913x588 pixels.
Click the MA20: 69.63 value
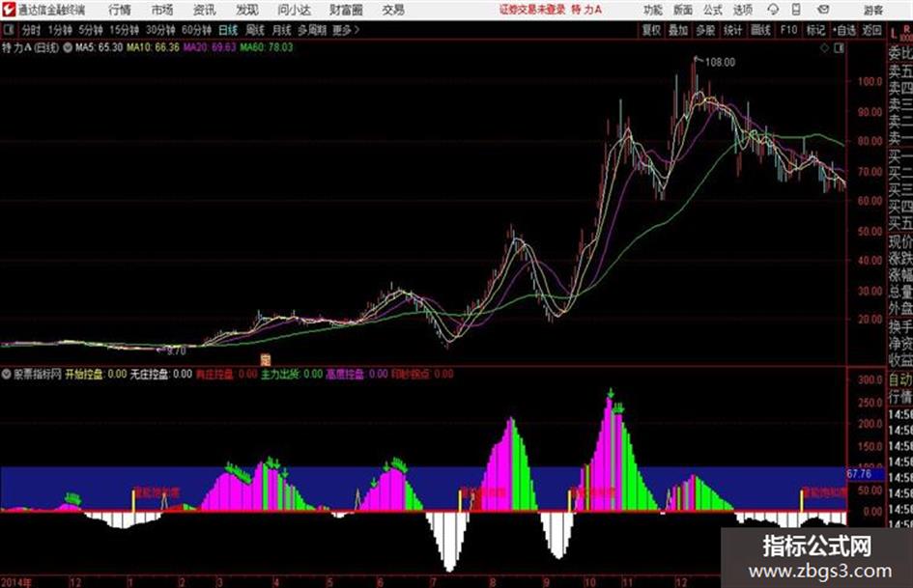pyautogui.click(x=210, y=47)
